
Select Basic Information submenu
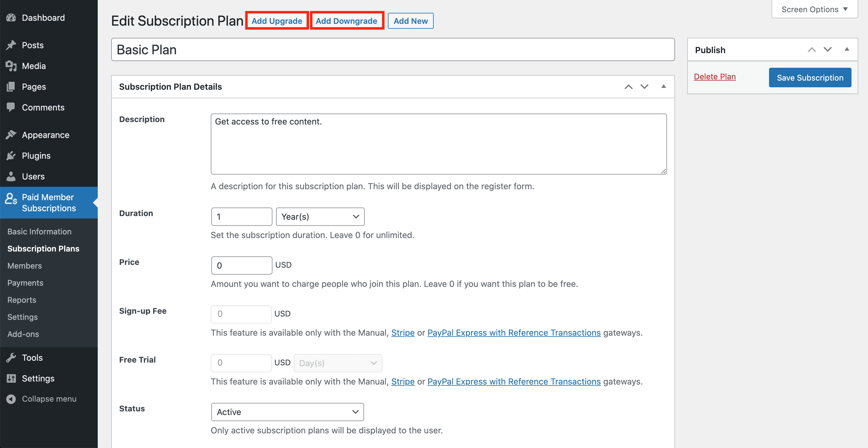pyautogui.click(x=39, y=232)
